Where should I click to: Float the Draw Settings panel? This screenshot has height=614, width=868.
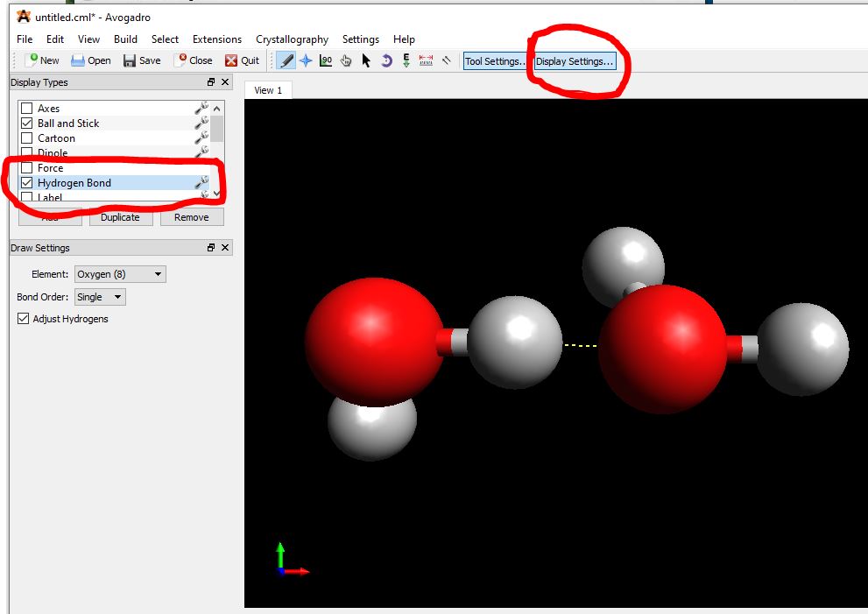(x=211, y=248)
